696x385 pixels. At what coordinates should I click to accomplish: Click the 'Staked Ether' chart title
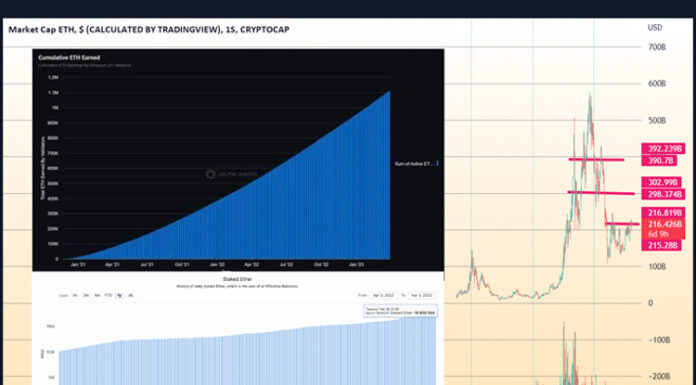[237, 279]
